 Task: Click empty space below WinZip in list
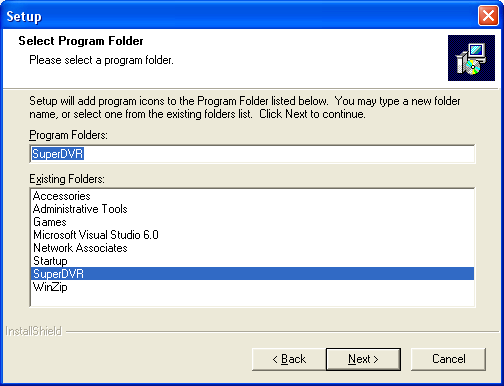[x=252, y=299]
